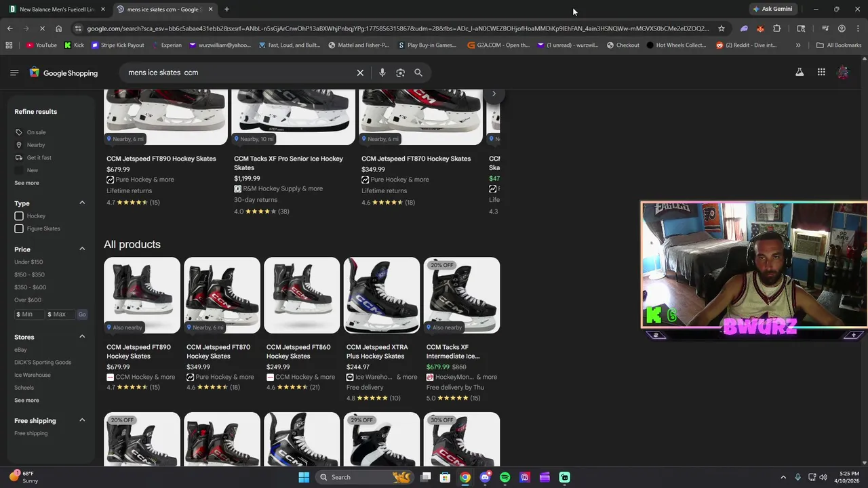Filter by Ice Warehouse store

click(x=33, y=375)
